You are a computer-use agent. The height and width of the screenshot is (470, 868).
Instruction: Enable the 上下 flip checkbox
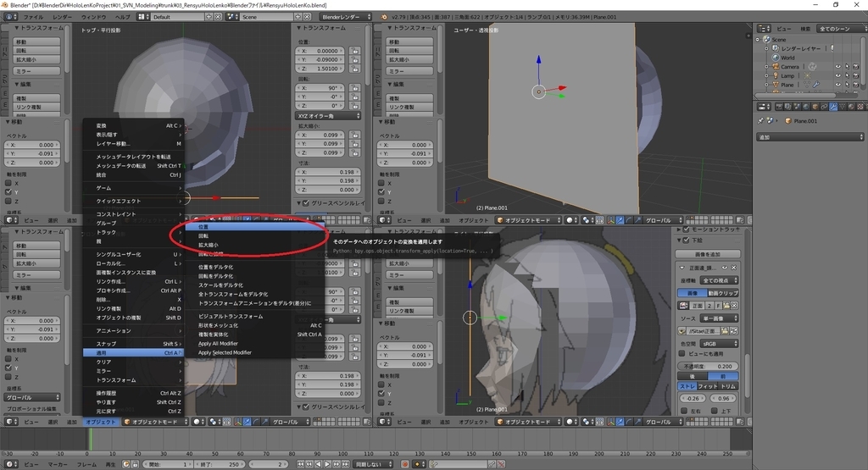pos(715,411)
